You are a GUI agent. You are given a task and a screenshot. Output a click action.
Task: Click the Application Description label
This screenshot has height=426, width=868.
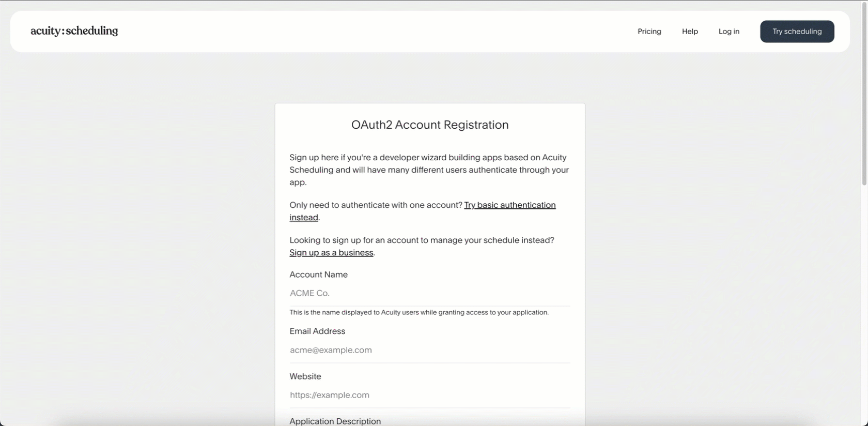coord(335,421)
